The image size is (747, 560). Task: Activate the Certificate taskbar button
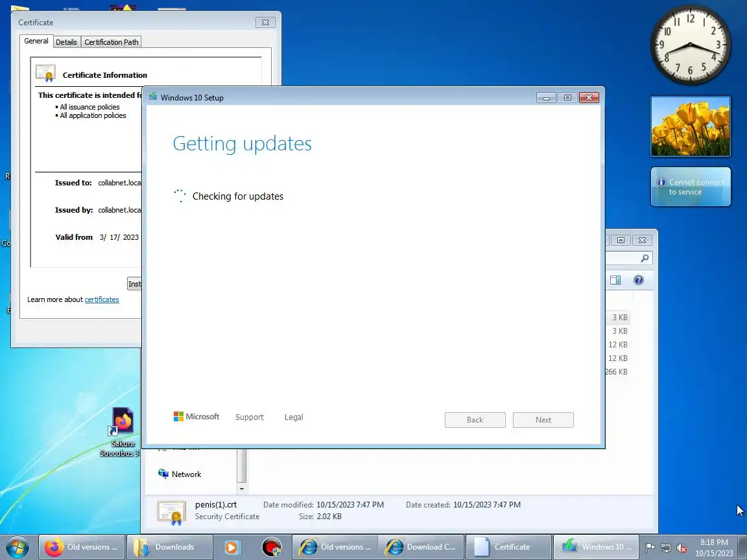[x=508, y=547]
